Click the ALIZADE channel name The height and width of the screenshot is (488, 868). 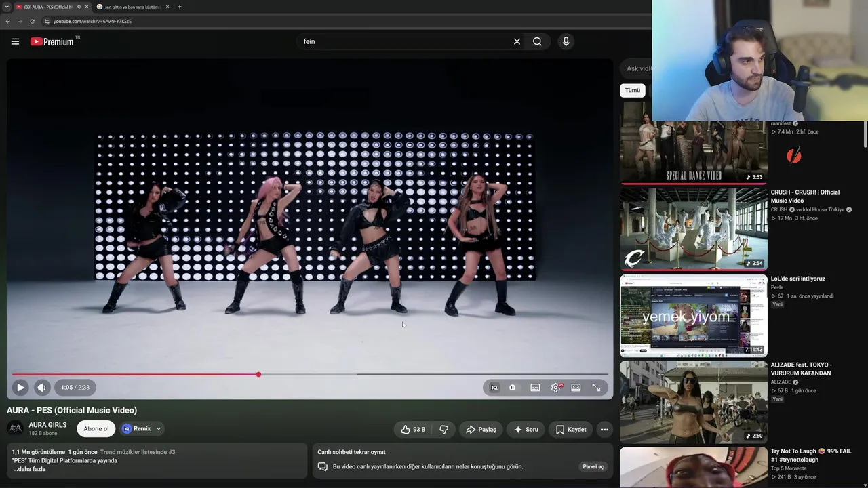[x=781, y=382]
